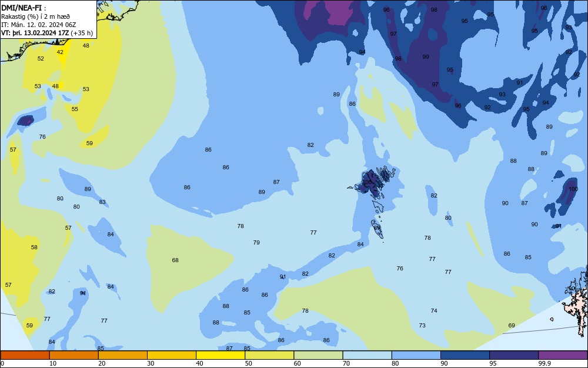Click the legend tick label 95
Screen dimensions: 588x368
point(493,363)
